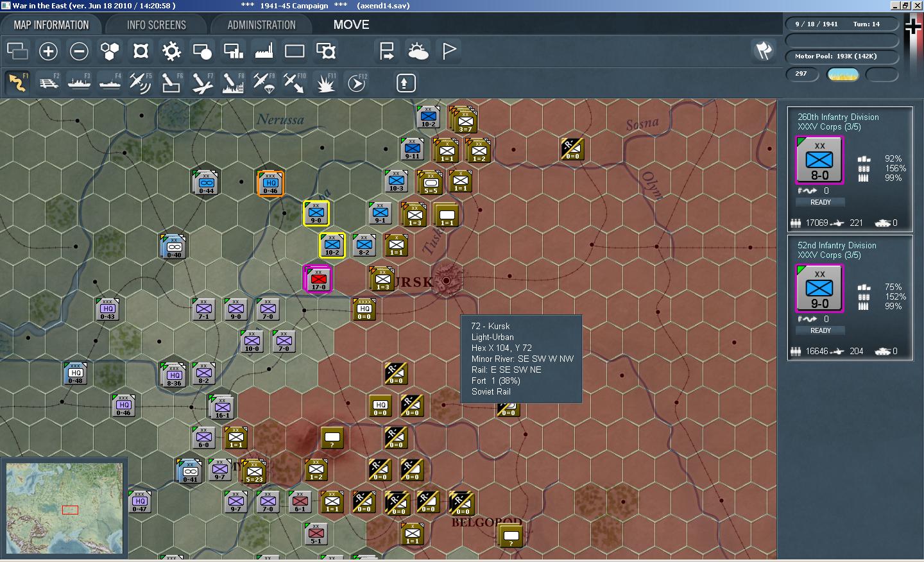Click the cog-shaped toolbar icon
The image size is (924, 562).
click(171, 51)
